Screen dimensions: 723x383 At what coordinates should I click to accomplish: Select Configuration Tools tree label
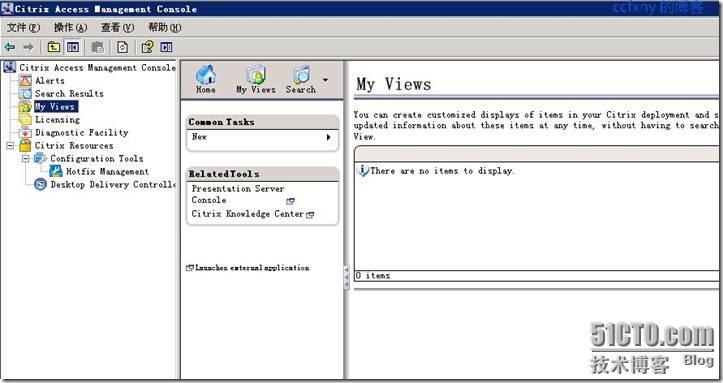pyautogui.click(x=97, y=159)
